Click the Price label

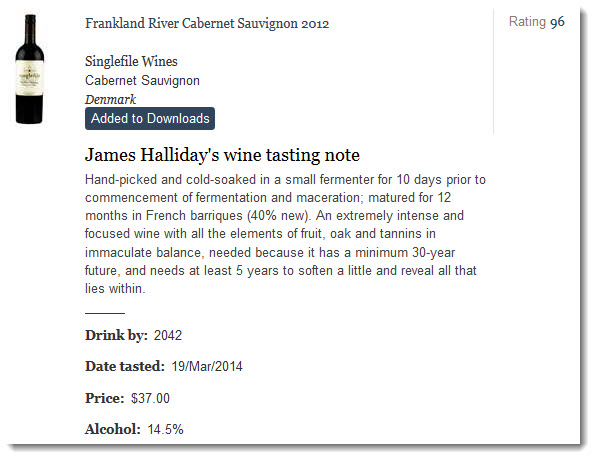pyautogui.click(x=105, y=398)
